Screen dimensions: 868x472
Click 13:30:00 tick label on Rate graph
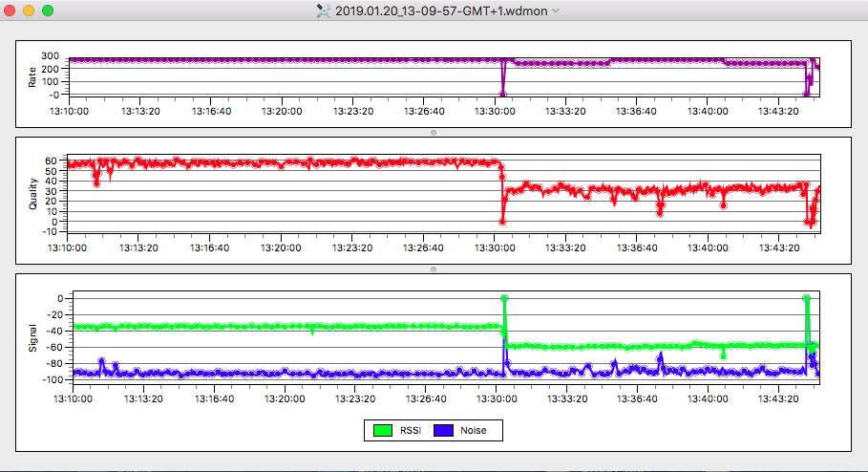(495, 112)
